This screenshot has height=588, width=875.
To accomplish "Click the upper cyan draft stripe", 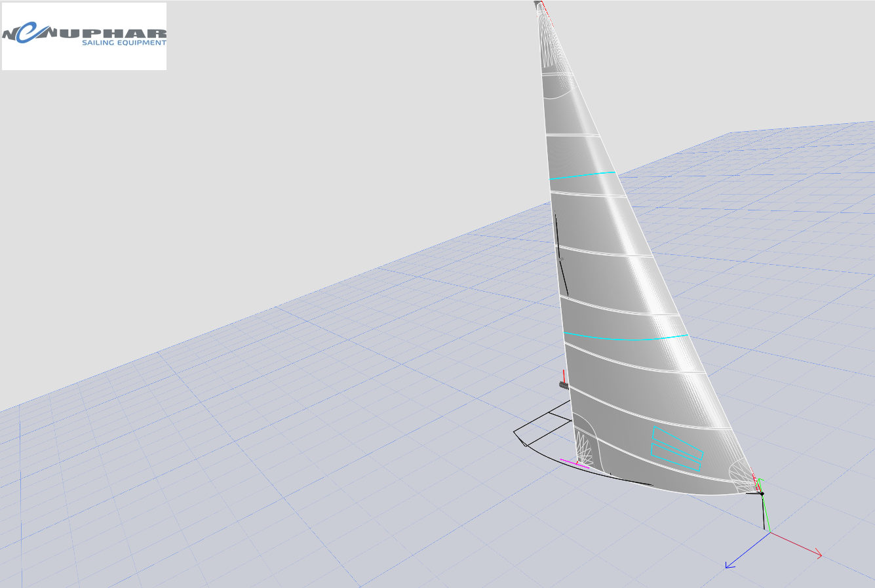I will [582, 176].
